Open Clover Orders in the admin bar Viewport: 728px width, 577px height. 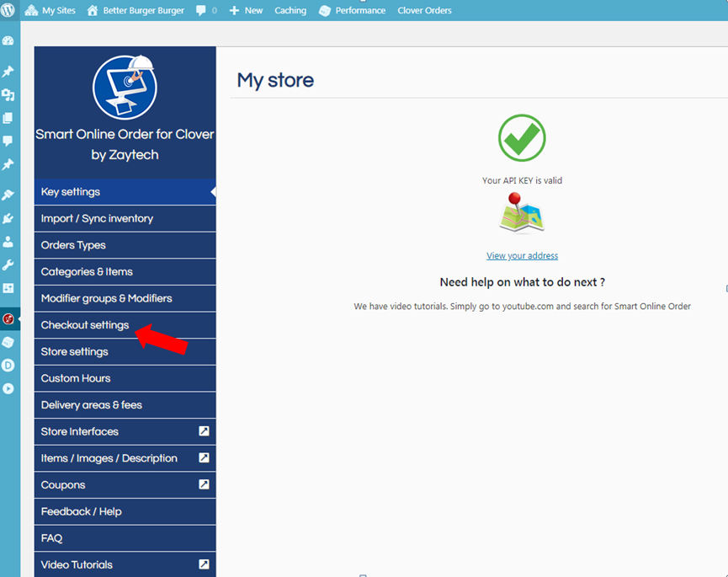424,10
